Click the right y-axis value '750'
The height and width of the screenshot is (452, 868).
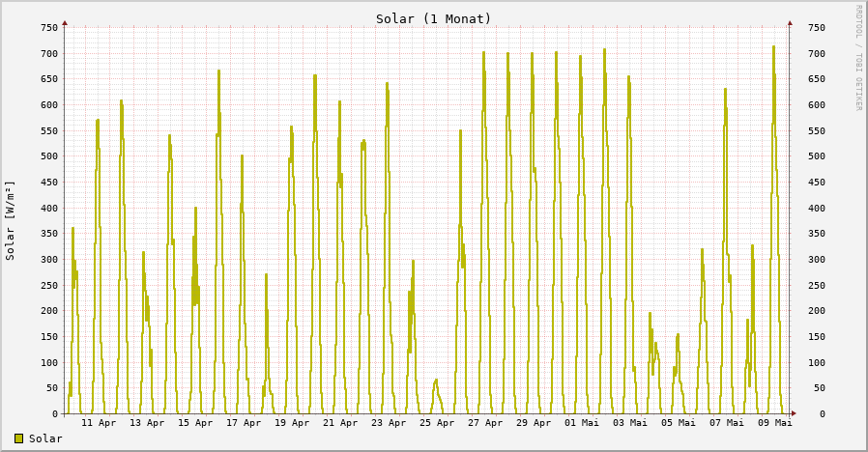point(817,28)
